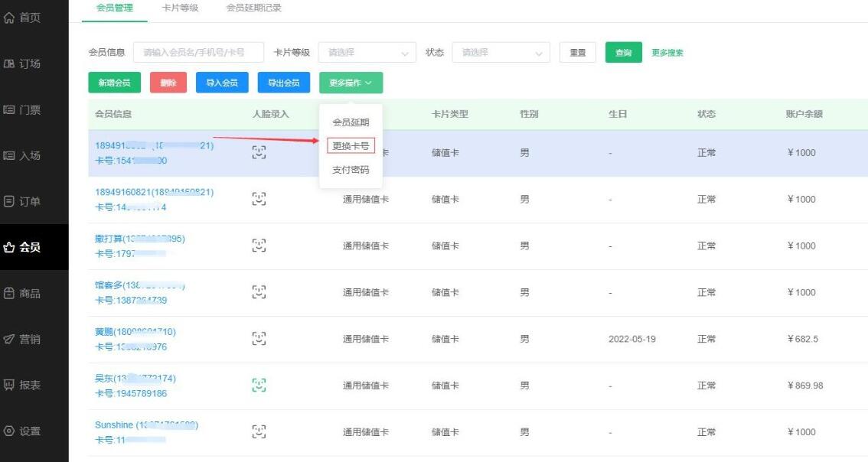Choose 更换卡号 from the dropdown menu

pyautogui.click(x=351, y=145)
